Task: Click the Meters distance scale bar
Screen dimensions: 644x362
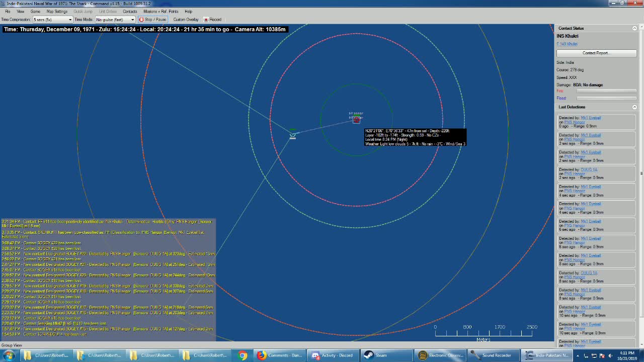Action: [484, 333]
